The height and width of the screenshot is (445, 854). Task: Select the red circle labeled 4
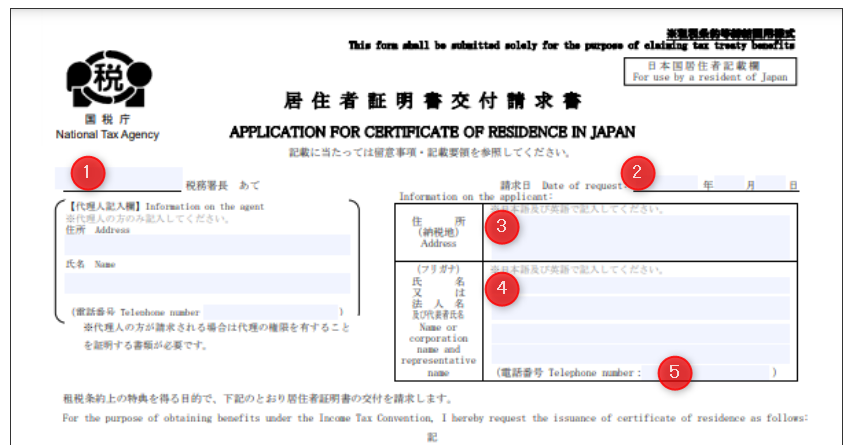pos(500,288)
